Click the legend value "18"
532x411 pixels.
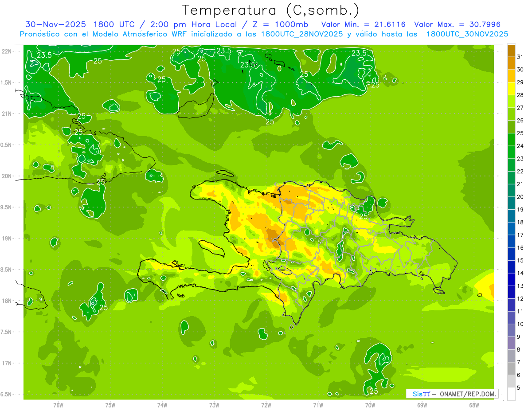(520, 222)
